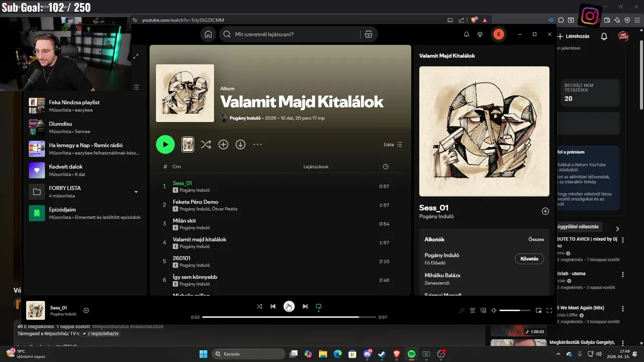The image size is (644, 362).
Task: Open Epizódjaim saved episodes
Action: (x=86, y=213)
